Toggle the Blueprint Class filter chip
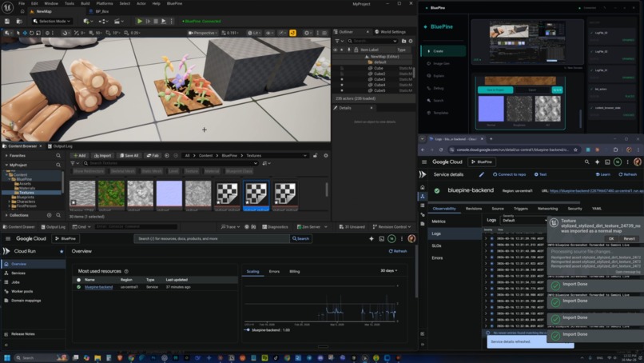This screenshot has width=644, height=363. click(239, 171)
